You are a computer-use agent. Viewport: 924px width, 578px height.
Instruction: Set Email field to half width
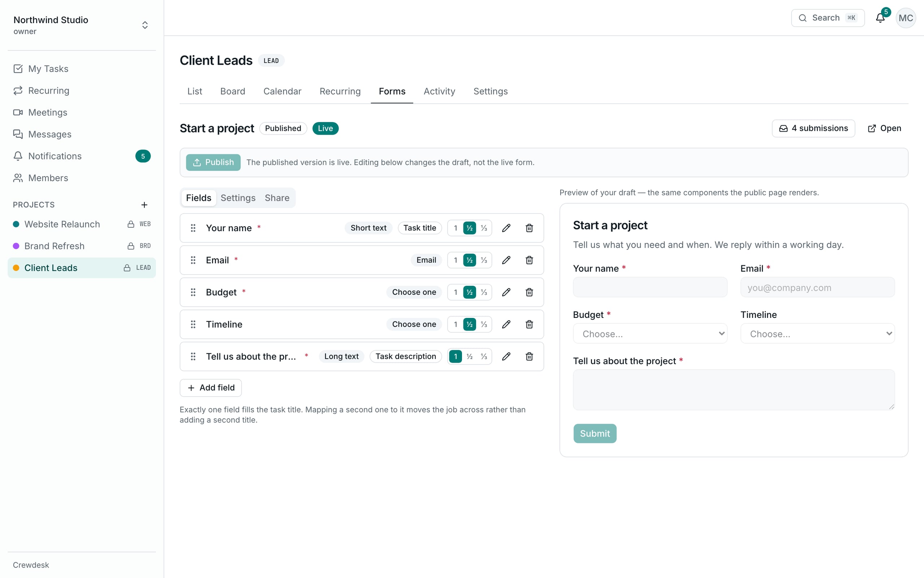[470, 260]
